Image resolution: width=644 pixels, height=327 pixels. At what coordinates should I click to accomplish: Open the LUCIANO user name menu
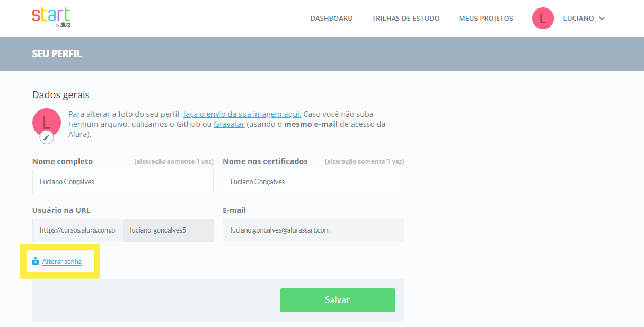pyautogui.click(x=578, y=19)
